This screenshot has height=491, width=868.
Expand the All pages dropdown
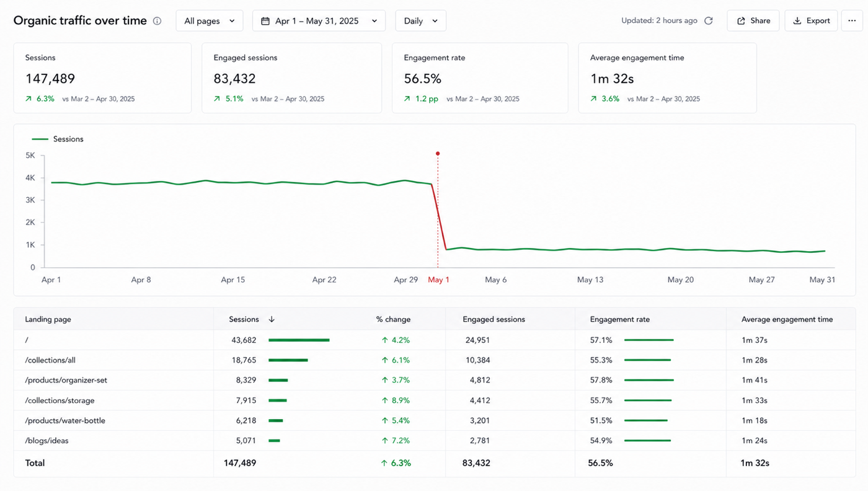pyautogui.click(x=210, y=21)
